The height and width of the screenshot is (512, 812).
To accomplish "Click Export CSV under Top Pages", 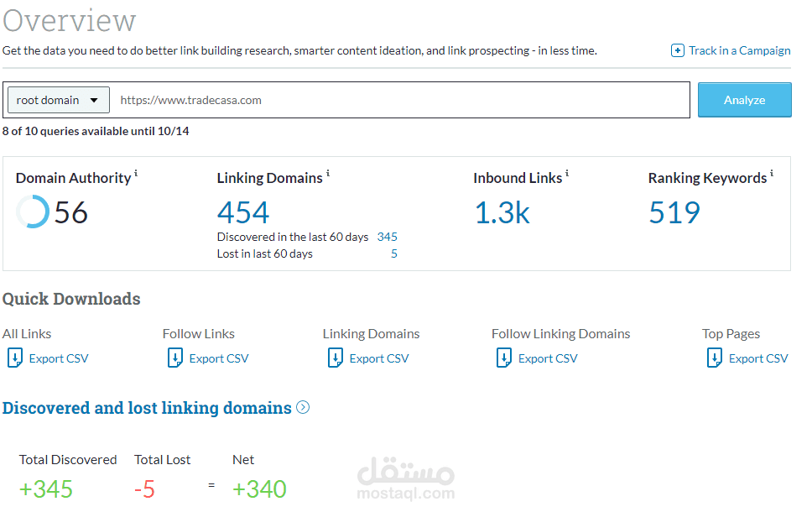I will [757, 358].
